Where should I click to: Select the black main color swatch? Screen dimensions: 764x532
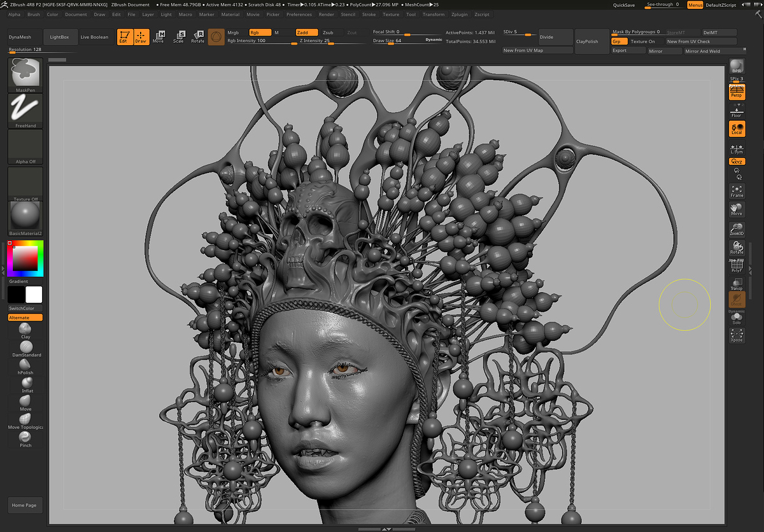click(x=17, y=295)
